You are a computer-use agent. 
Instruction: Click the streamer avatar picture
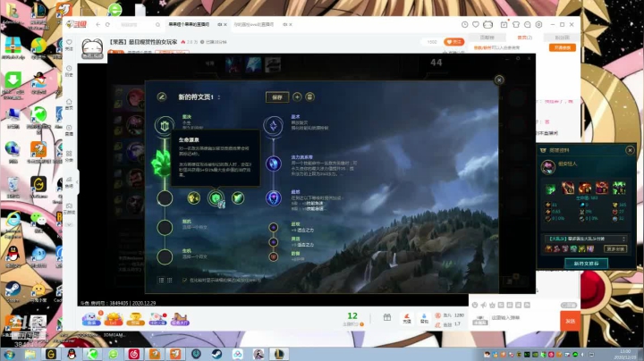92,49
